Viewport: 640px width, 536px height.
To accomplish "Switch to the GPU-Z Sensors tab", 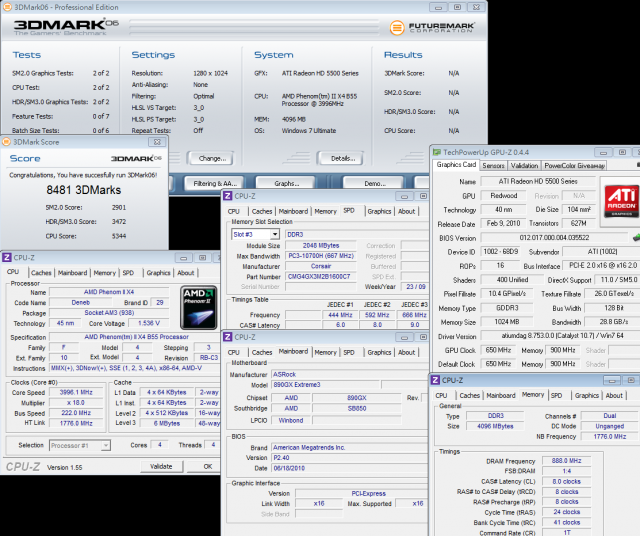I will 493,165.
